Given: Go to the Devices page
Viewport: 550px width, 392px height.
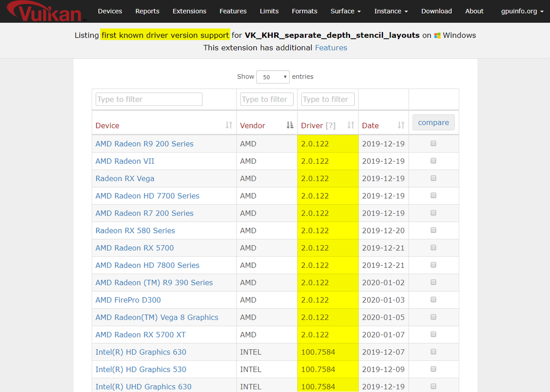Looking at the screenshot, I should [110, 11].
